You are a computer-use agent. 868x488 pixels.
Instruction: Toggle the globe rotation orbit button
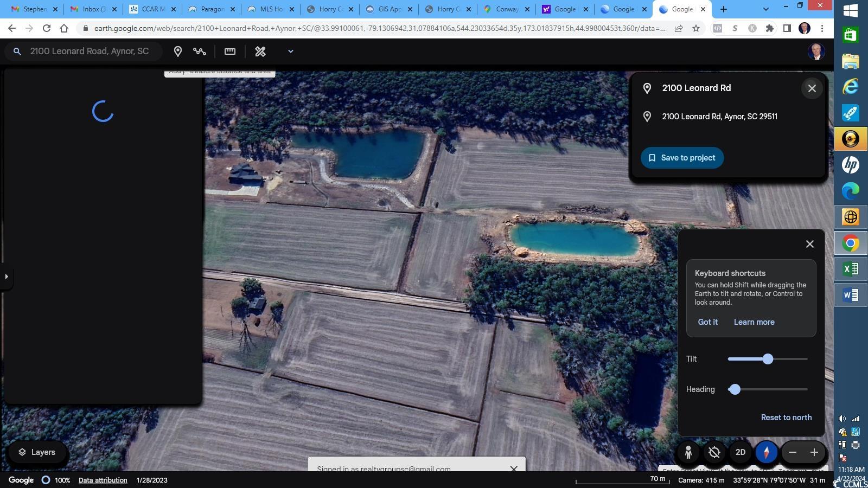tap(714, 452)
